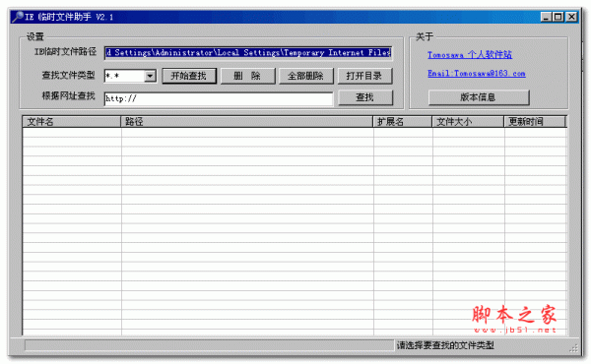Open Tomosawa 个人软件站 link

[x=470, y=55]
